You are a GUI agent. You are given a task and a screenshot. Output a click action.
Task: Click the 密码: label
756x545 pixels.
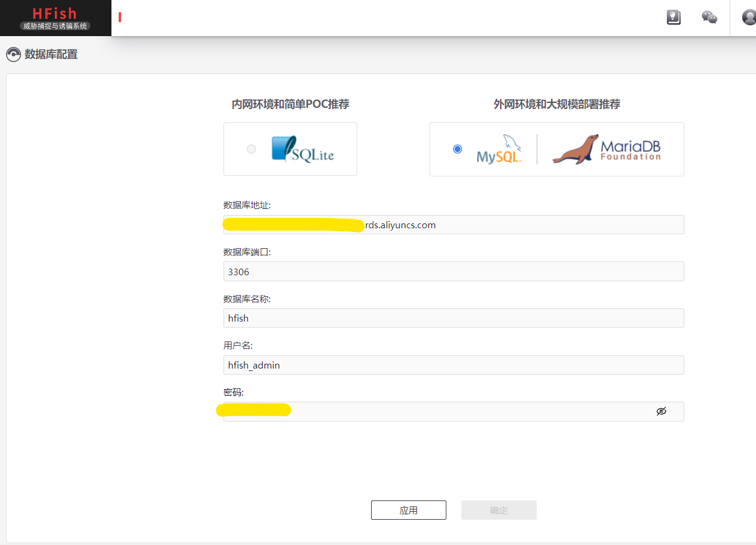(234, 392)
